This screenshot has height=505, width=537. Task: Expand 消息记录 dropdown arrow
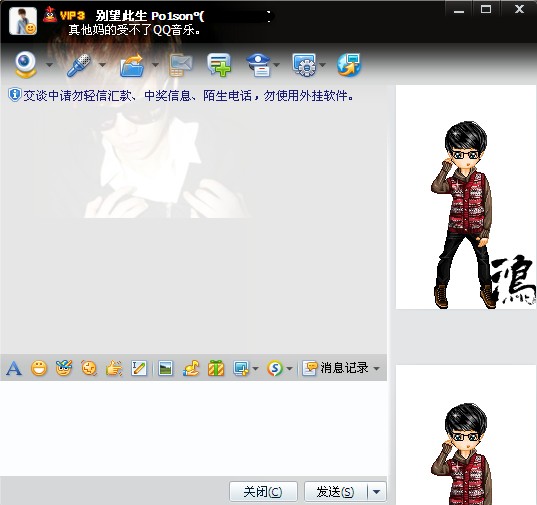tap(376, 369)
